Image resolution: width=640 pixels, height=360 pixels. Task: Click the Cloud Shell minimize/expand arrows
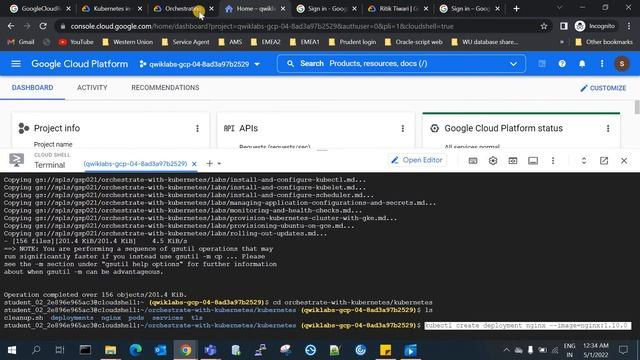pos(584,161)
